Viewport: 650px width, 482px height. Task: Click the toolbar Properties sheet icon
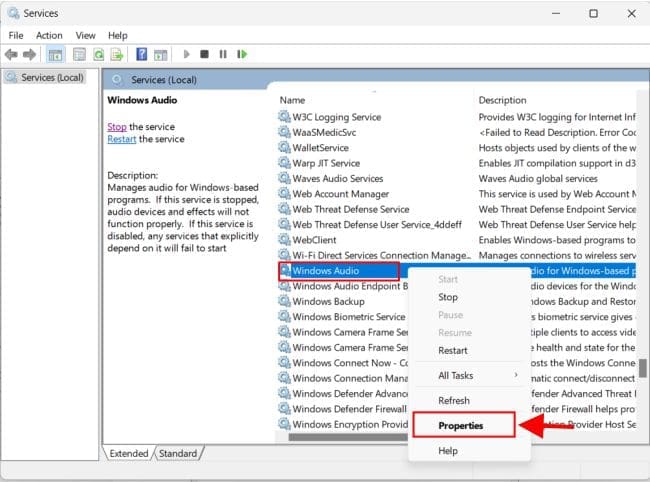(77, 54)
